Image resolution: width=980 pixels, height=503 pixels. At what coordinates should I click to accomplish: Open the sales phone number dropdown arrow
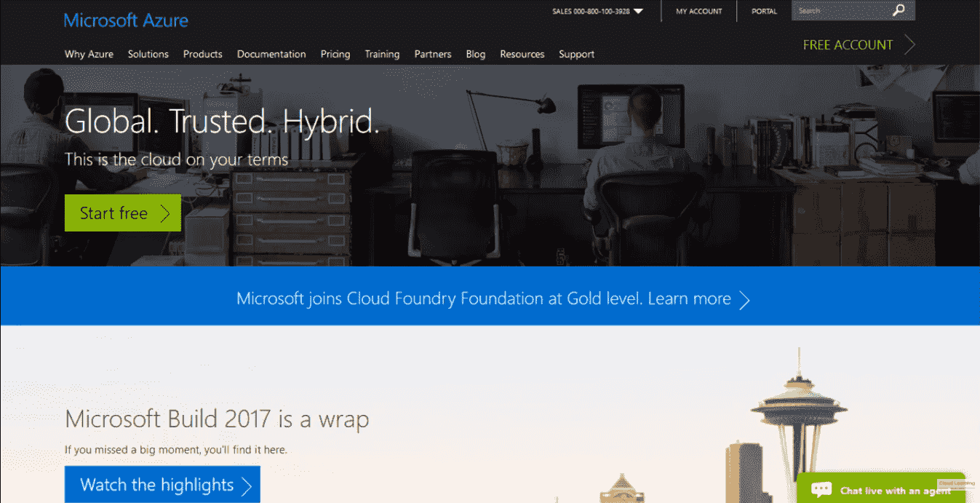[638, 12]
